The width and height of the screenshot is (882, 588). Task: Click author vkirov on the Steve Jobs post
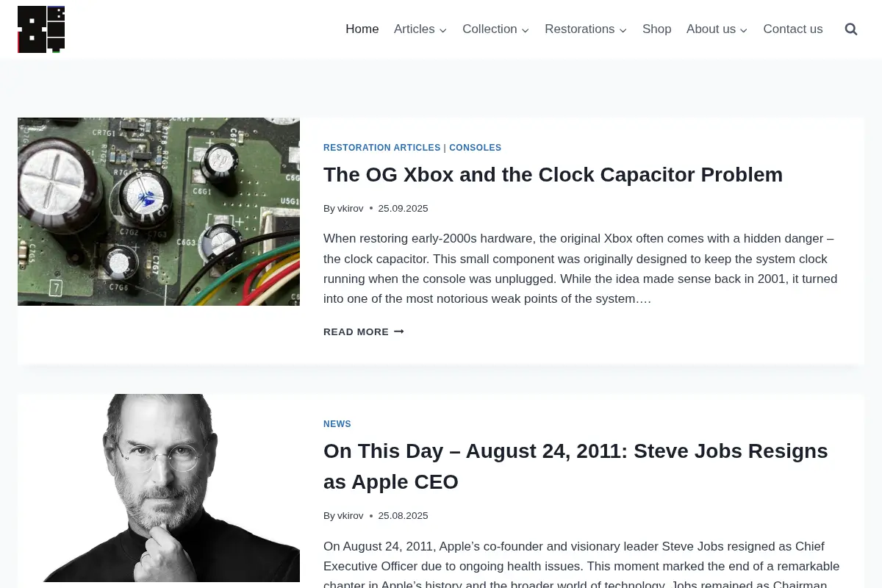[351, 516]
